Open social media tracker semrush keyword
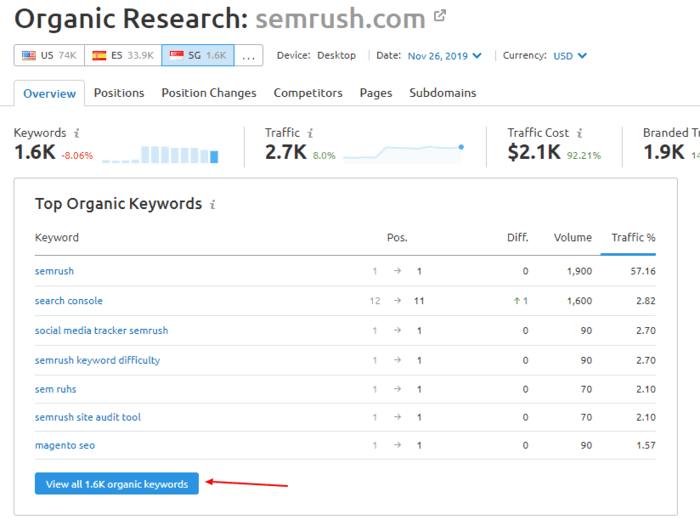 coord(101,331)
